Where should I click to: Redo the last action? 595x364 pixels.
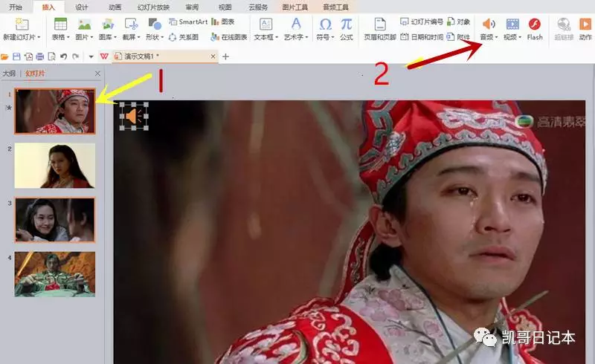pos(76,57)
